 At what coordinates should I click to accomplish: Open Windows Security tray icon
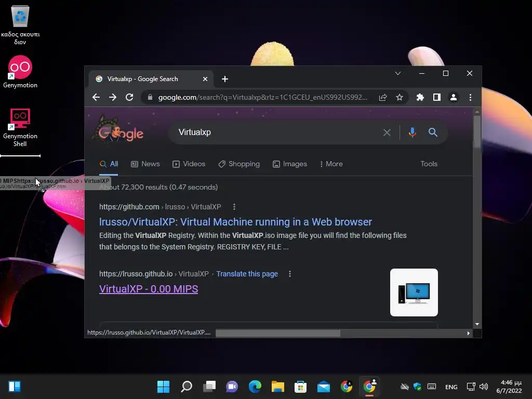pos(417,387)
